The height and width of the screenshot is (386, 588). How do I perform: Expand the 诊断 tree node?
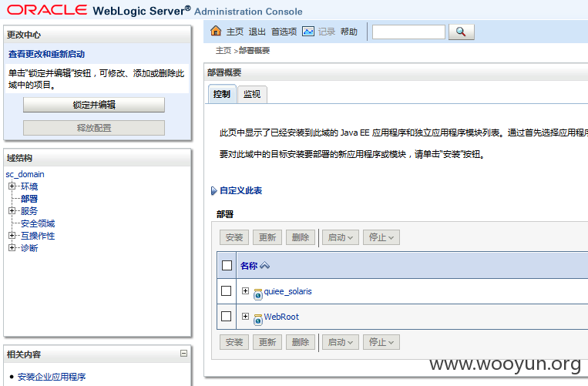pyautogui.click(x=12, y=247)
